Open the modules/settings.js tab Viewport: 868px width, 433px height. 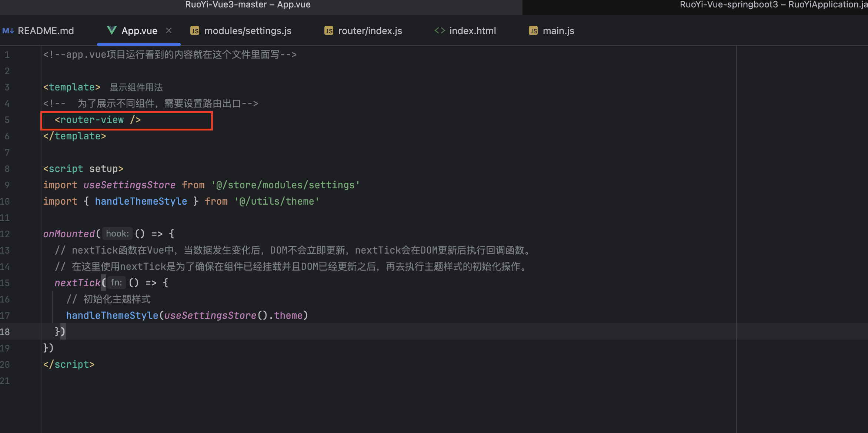247,31
